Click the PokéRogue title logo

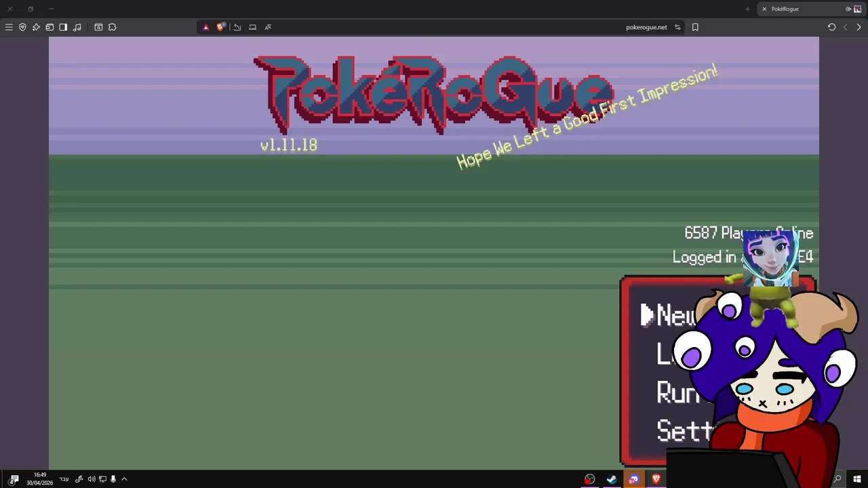434,94
